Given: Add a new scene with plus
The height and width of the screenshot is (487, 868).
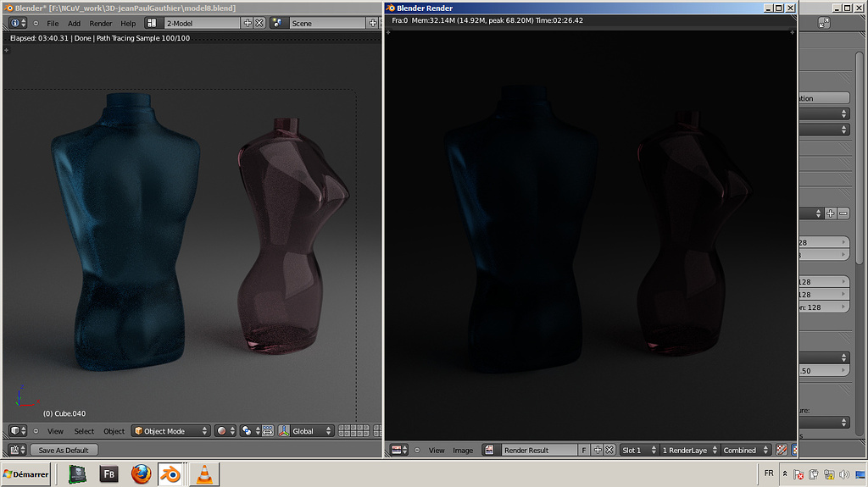Looking at the screenshot, I should tap(373, 23).
